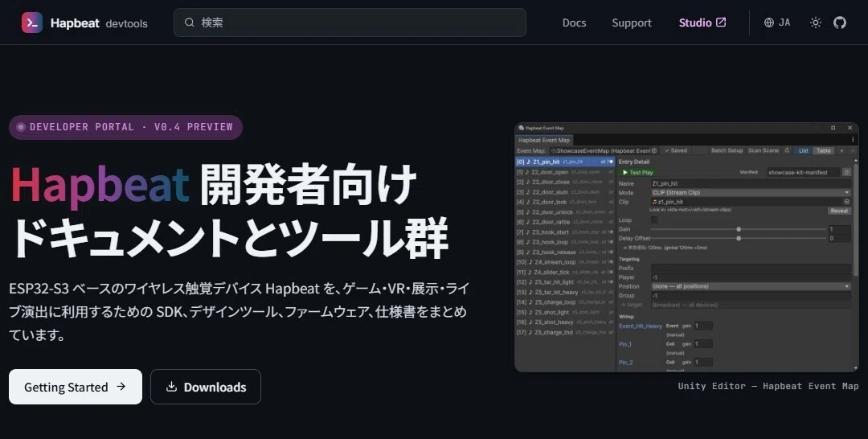
Task: Click the search magnifier icon
Action: (x=190, y=23)
